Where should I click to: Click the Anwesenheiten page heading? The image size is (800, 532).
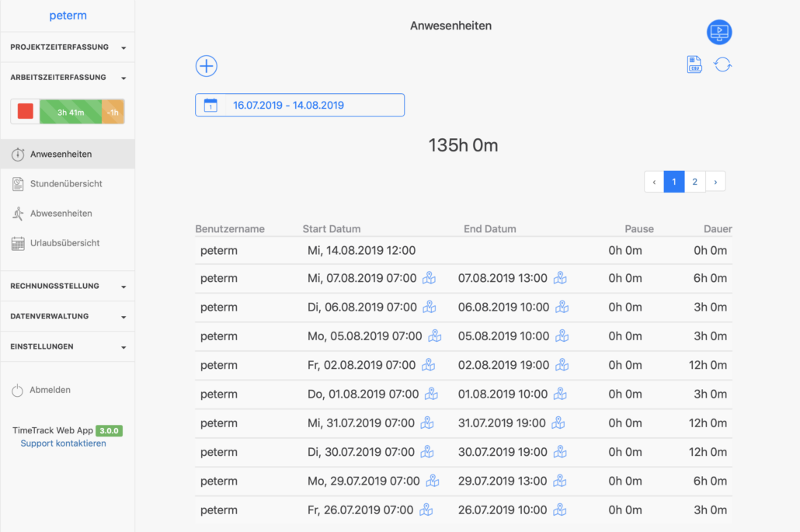451,26
